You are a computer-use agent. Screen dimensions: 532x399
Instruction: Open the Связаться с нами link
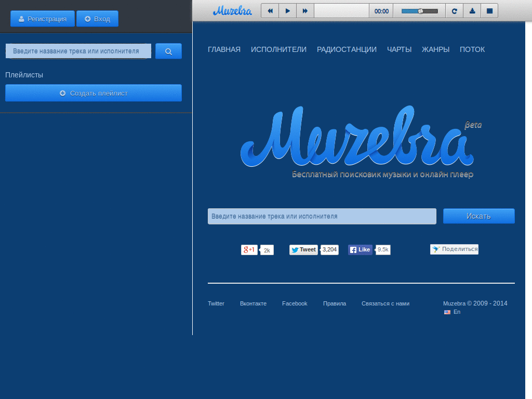pyautogui.click(x=385, y=303)
